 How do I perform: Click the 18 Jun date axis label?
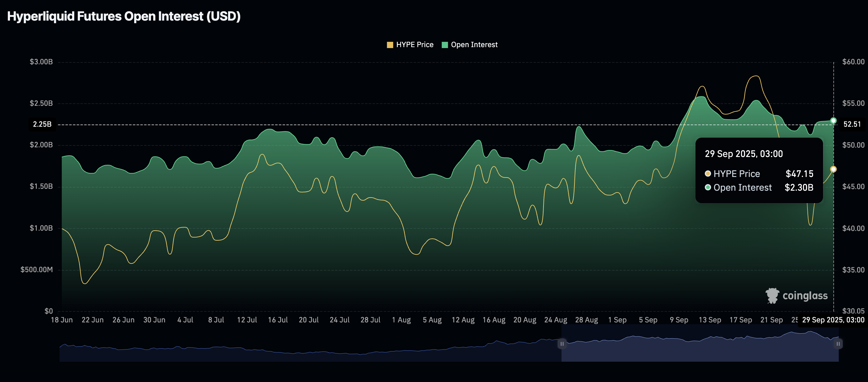click(x=62, y=320)
